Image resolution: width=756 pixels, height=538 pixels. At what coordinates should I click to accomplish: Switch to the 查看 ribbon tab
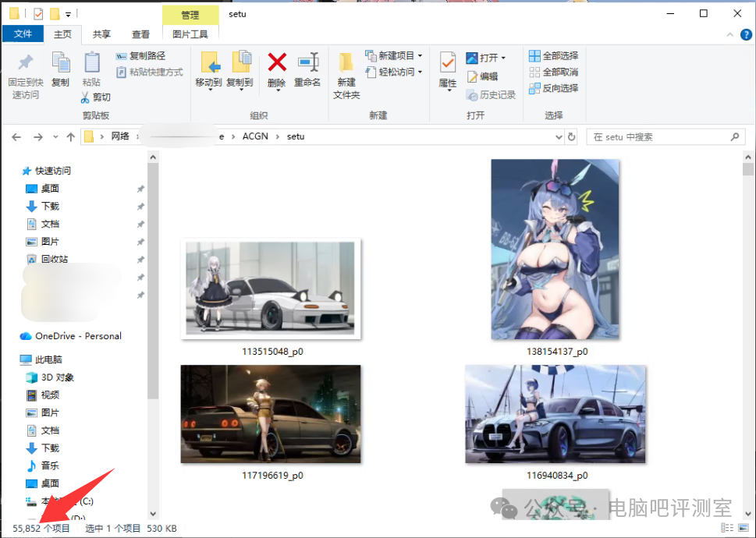(139, 34)
